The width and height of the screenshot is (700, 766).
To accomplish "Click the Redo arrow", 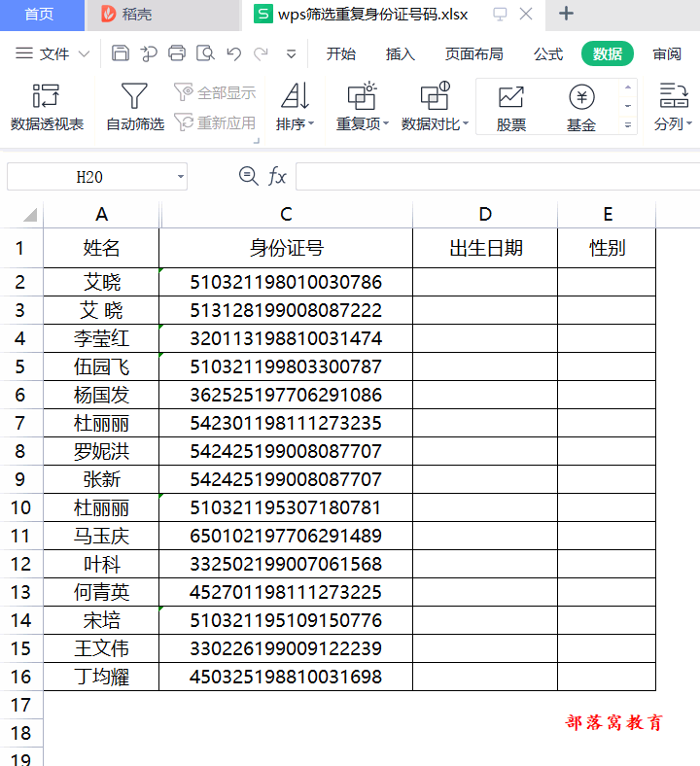I will coord(261,53).
